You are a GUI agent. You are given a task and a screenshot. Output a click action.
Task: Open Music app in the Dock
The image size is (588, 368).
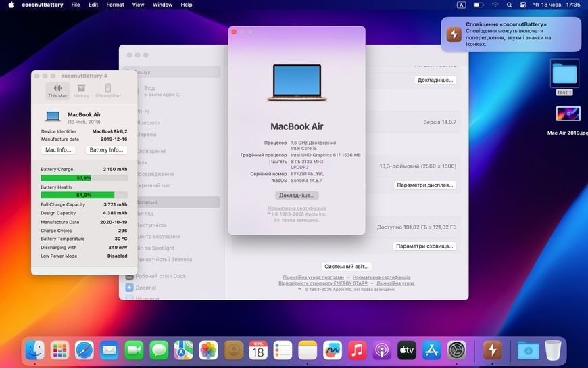click(x=357, y=350)
